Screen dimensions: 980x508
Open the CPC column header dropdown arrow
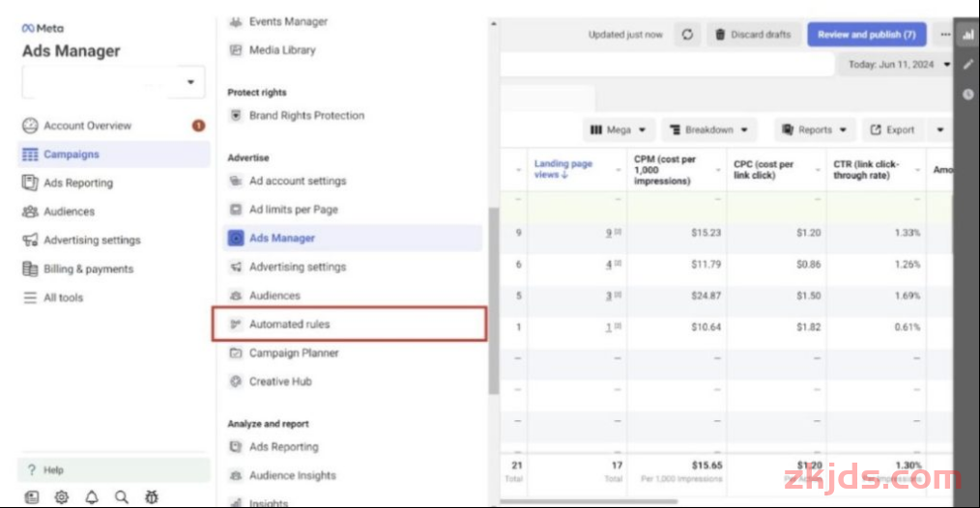tap(818, 170)
